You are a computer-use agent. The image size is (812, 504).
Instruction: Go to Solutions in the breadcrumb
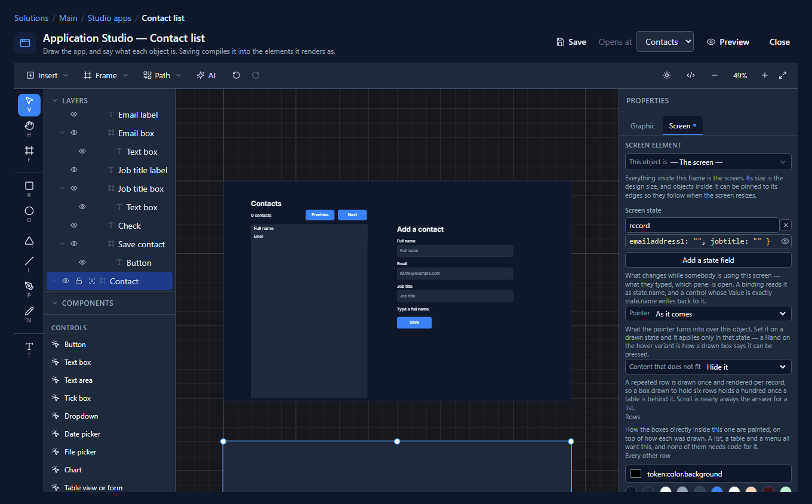[x=31, y=18]
